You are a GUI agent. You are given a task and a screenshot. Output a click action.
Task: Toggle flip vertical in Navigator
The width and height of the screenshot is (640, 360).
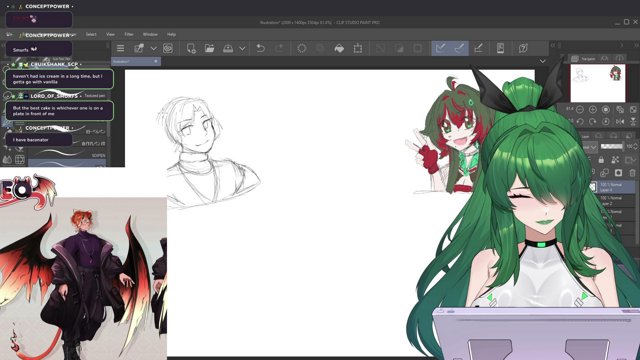pos(633,122)
